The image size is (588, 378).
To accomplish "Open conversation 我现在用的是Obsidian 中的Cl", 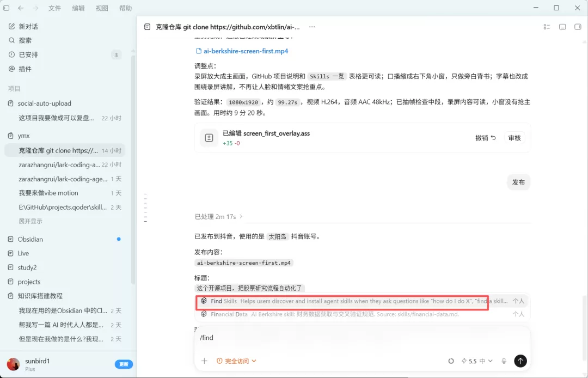I will [64, 310].
